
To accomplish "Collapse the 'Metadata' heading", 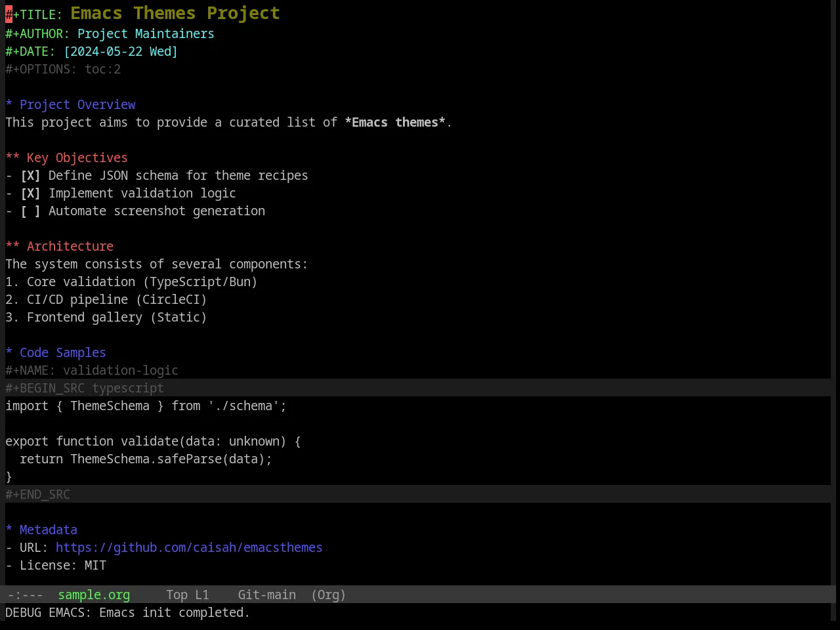I will point(41,530).
